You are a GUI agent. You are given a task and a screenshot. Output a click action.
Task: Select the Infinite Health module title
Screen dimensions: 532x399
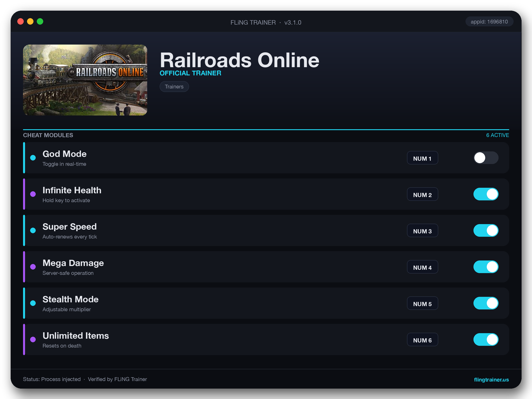(72, 190)
